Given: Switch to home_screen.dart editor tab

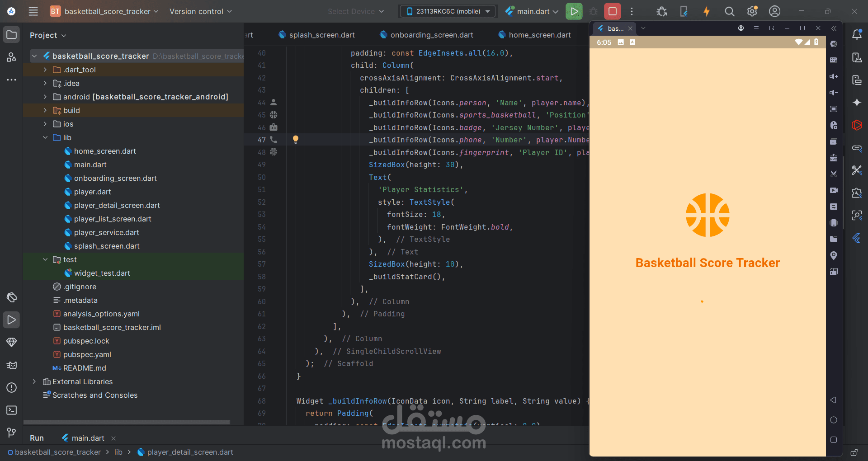Looking at the screenshot, I should pos(534,35).
